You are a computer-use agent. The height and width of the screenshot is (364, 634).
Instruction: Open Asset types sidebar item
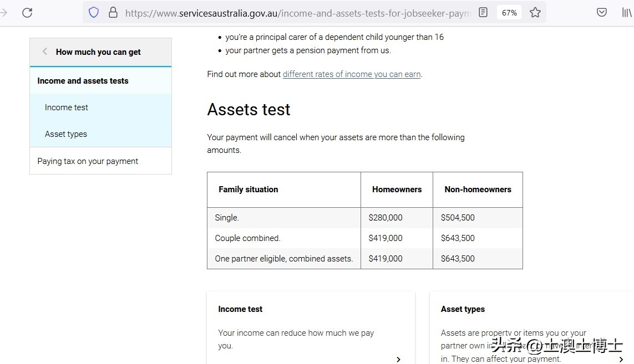coord(66,134)
